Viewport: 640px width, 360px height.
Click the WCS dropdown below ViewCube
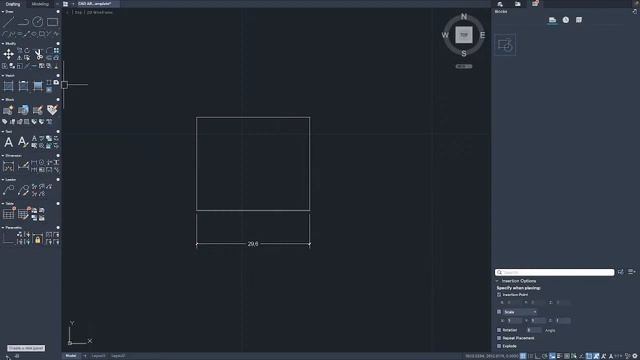click(464, 66)
